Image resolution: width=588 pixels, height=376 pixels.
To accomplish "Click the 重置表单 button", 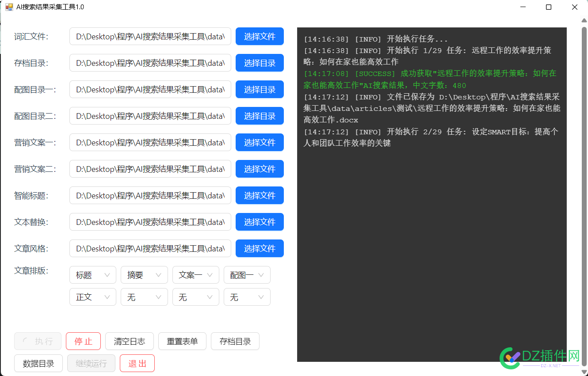I will pyautogui.click(x=182, y=341).
